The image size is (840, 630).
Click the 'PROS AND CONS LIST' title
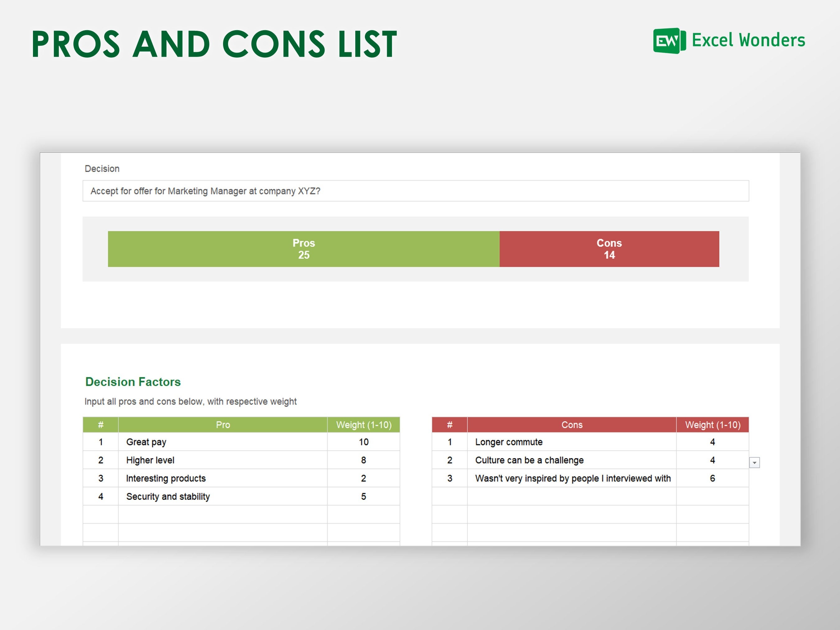215,44
